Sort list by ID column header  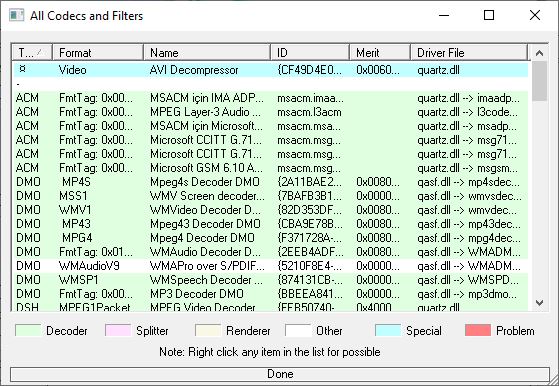point(309,53)
